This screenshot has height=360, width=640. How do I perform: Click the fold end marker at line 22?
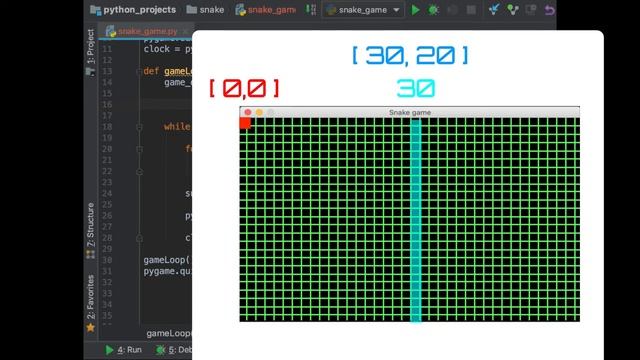click(x=139, y=171)
